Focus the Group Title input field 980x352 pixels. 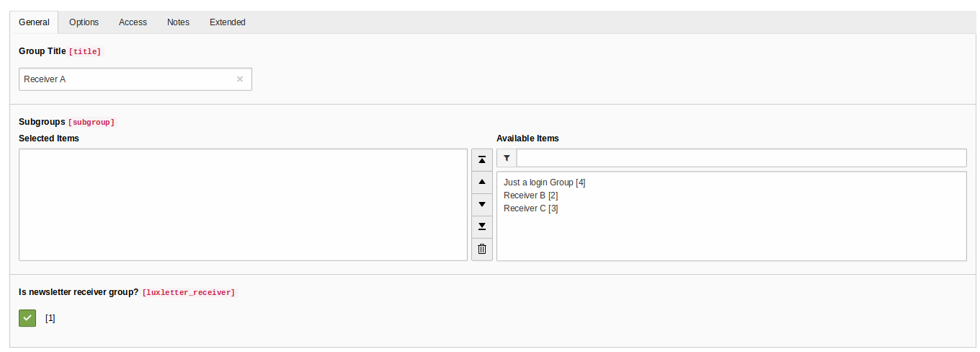[x=126, y=79]
